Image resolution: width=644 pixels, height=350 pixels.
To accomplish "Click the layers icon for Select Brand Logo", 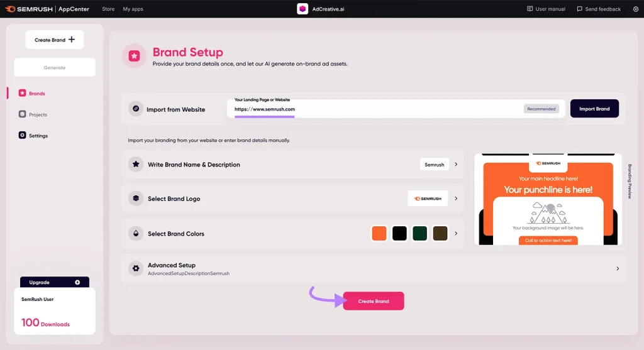I will pos(135,199).
